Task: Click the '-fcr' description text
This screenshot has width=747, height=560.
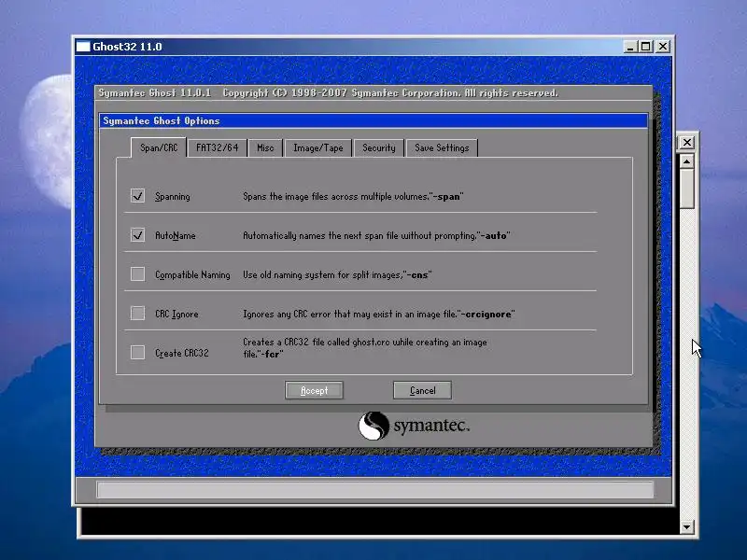Action: tap(365, 348)
